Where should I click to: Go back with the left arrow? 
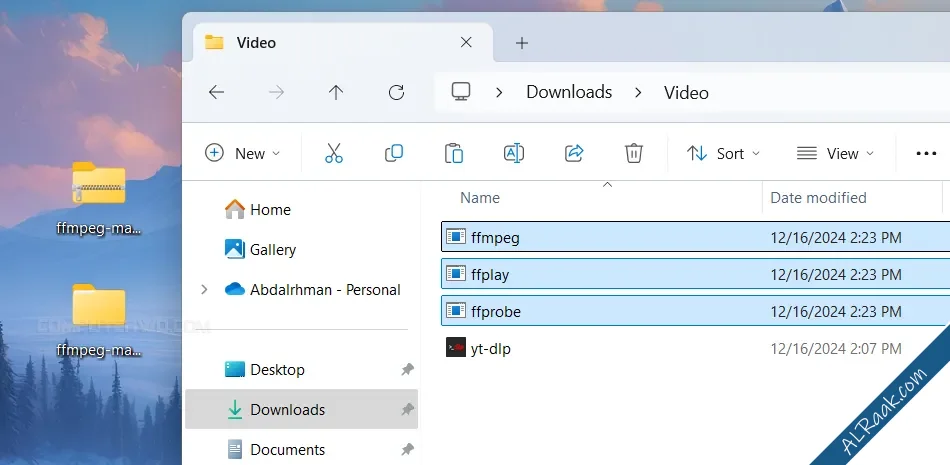[x=216, y=92]
